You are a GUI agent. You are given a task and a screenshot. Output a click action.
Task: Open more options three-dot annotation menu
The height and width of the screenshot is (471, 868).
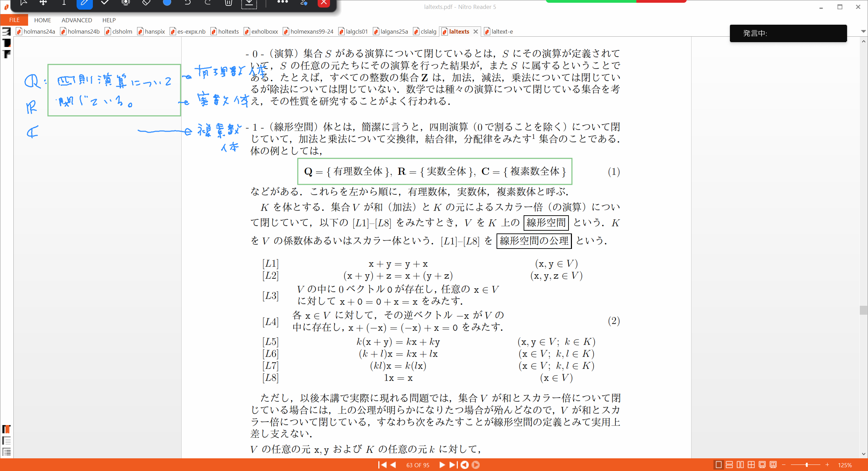[283, 2]
